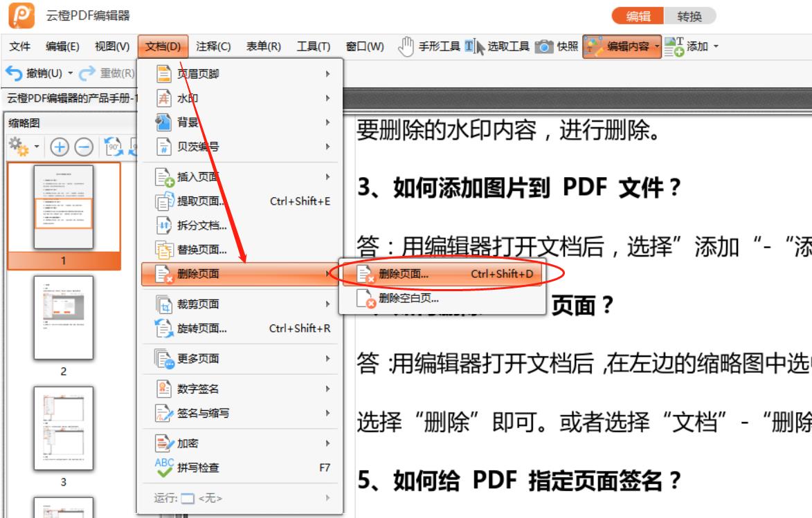The image size is (812, 518).
Task: Open the 文件 menu
Action: tap(19, 46)
